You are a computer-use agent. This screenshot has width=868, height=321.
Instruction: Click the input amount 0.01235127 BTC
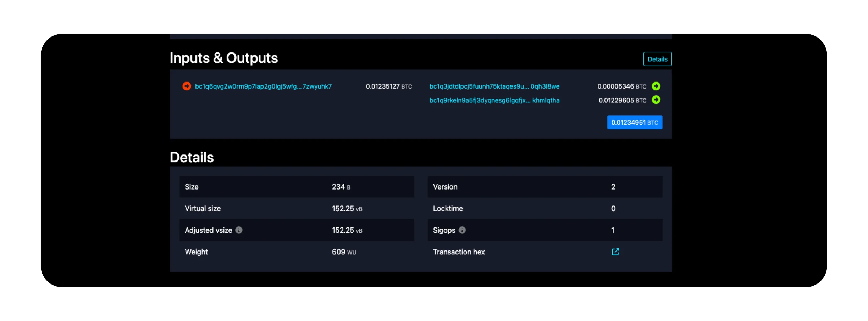point(388,86)
